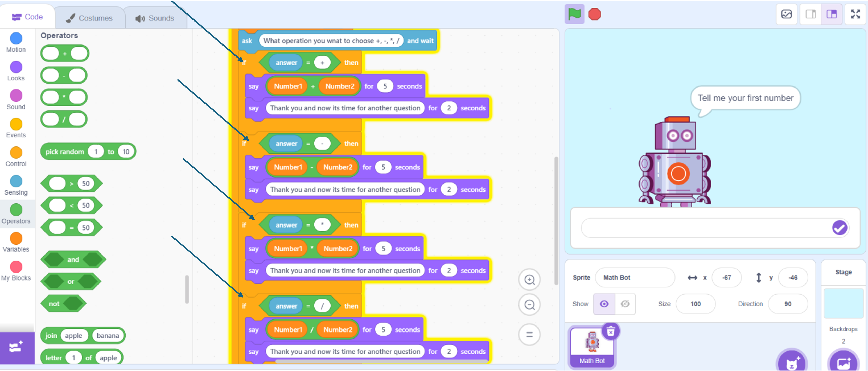868x371 pixels.
Task: Submit the answer with the purple checkmark
Action: tap(839, 228)
